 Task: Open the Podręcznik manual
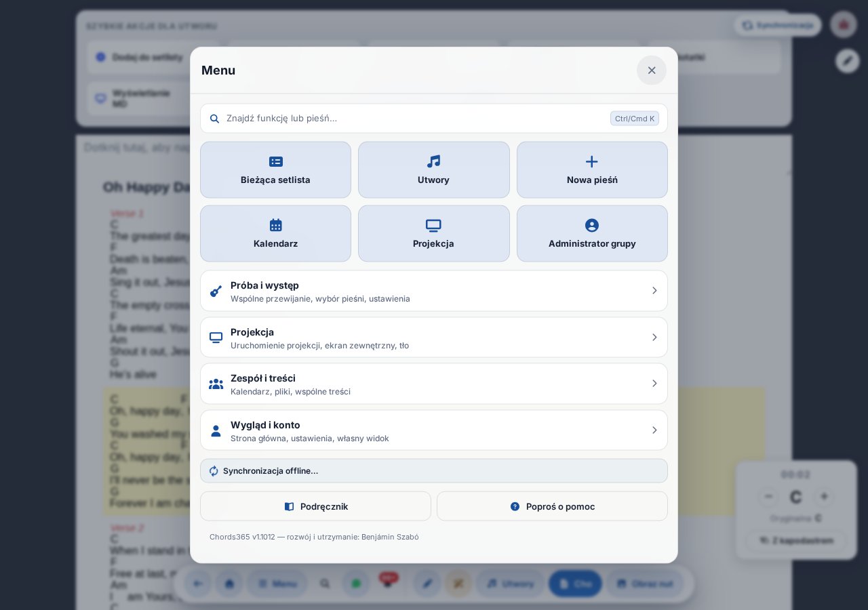(315, 506)
